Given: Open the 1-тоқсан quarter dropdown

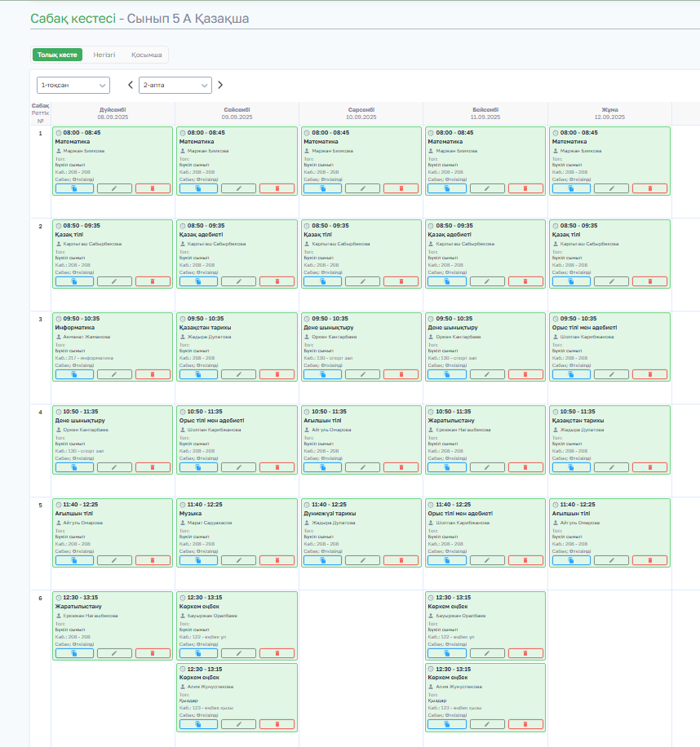Looking at the screenshot, I should click(x=73, y=86).
